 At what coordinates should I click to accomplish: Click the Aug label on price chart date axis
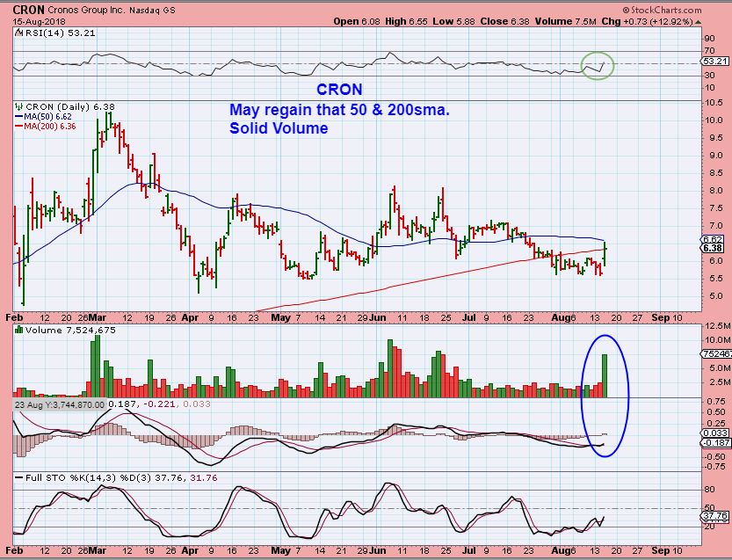[561, 317]
